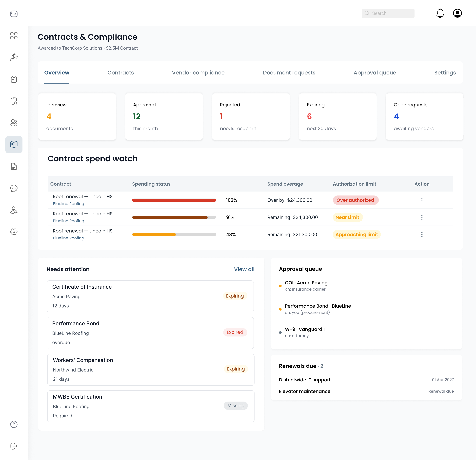Open the document search icon in sidebar
This screenshot has width=476, height=460.
14,101
